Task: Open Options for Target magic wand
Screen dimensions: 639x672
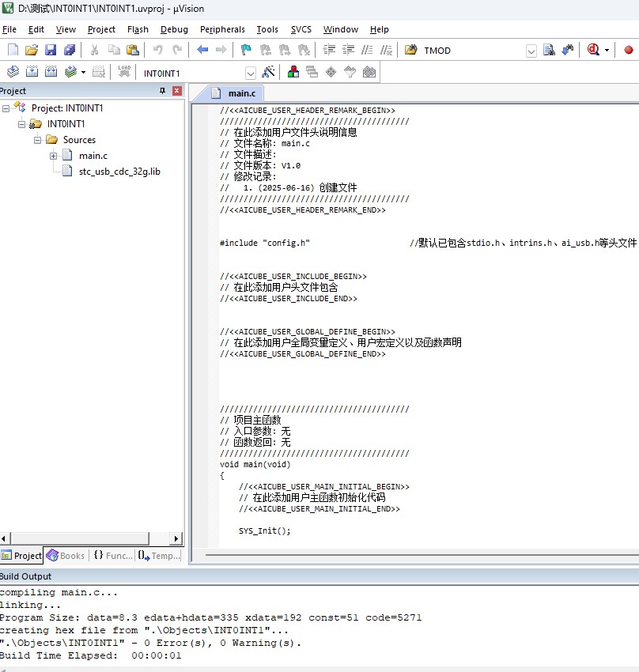Action: coord(268,72)
